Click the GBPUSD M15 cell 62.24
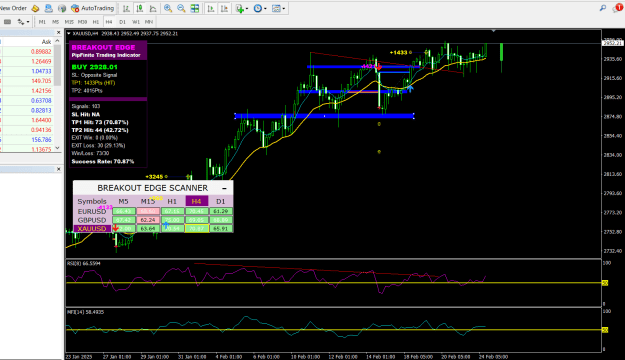 [x=148, y=220]
